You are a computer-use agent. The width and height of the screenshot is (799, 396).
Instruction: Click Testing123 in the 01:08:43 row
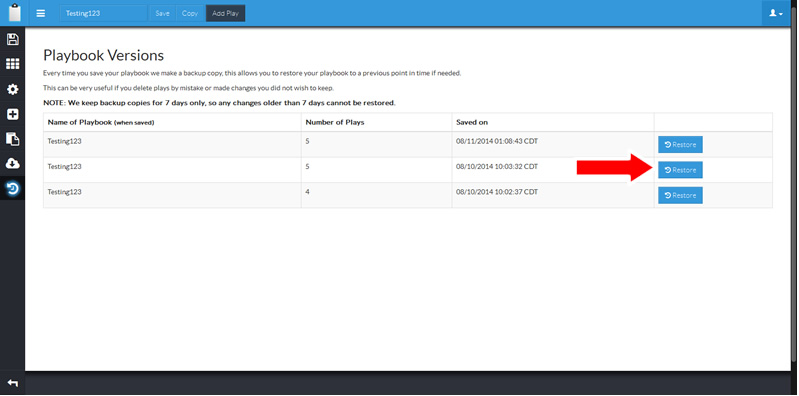[x=64, y=141]
